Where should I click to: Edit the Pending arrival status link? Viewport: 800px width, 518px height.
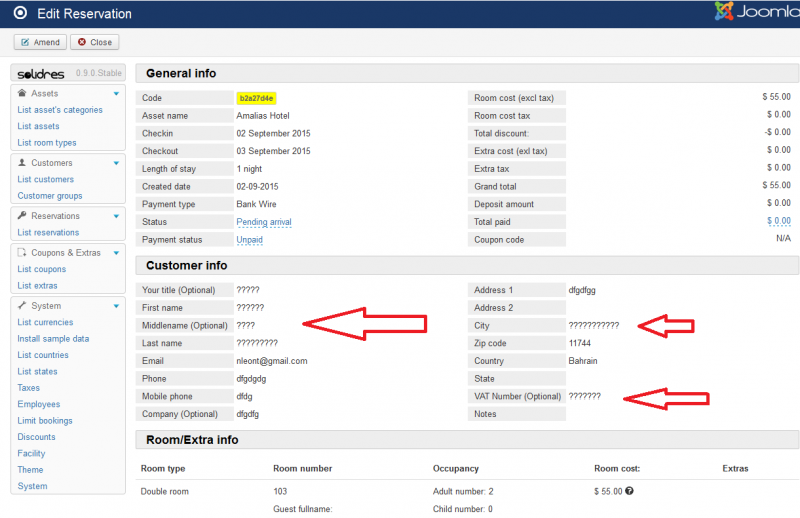265,222
